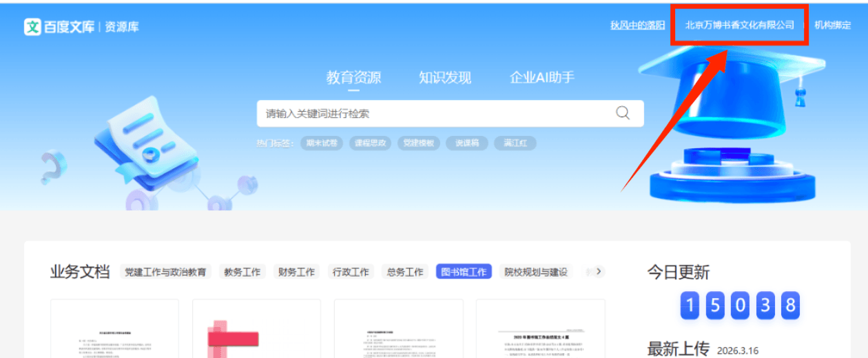Click the 最新上传 heading
Image resolution: width=868 pixels, height=358 pixels.
click(x=678, y=348)
